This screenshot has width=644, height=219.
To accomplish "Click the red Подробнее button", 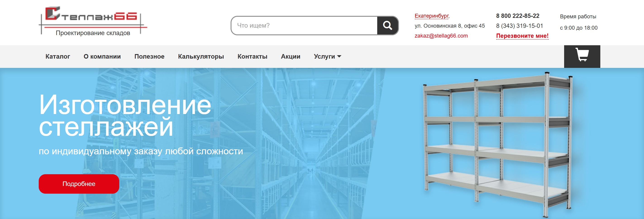I will point(79,184).
